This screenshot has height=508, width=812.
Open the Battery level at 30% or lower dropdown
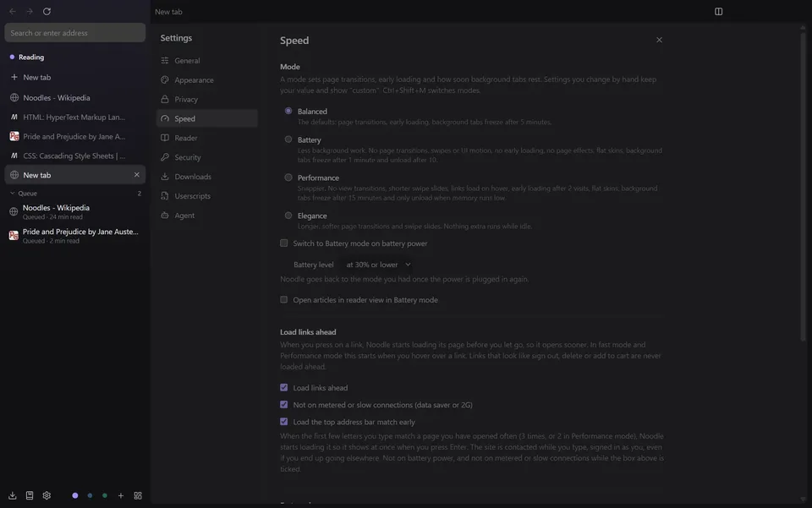(378, 265)
